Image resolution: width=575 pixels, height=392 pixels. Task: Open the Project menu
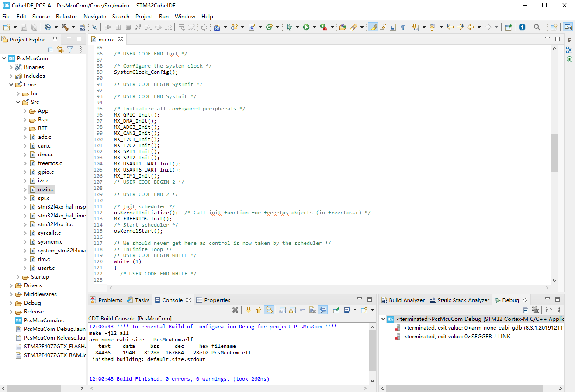click(144, 16)
